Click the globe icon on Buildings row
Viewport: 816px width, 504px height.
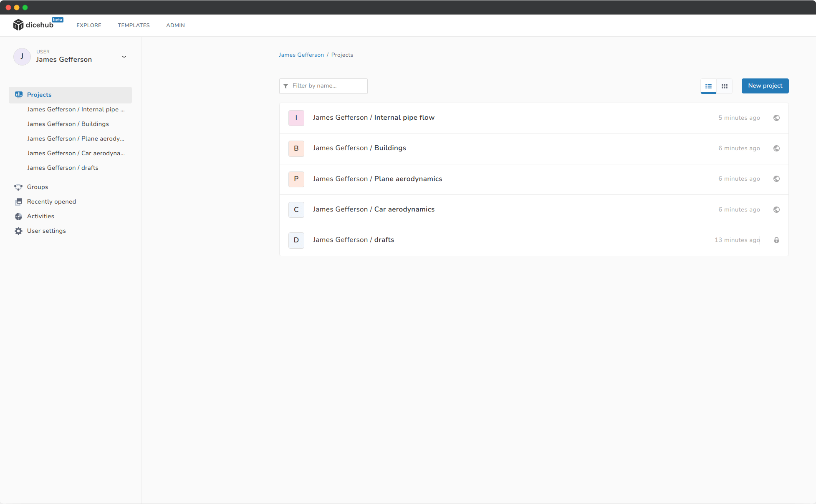pos(776,149)
